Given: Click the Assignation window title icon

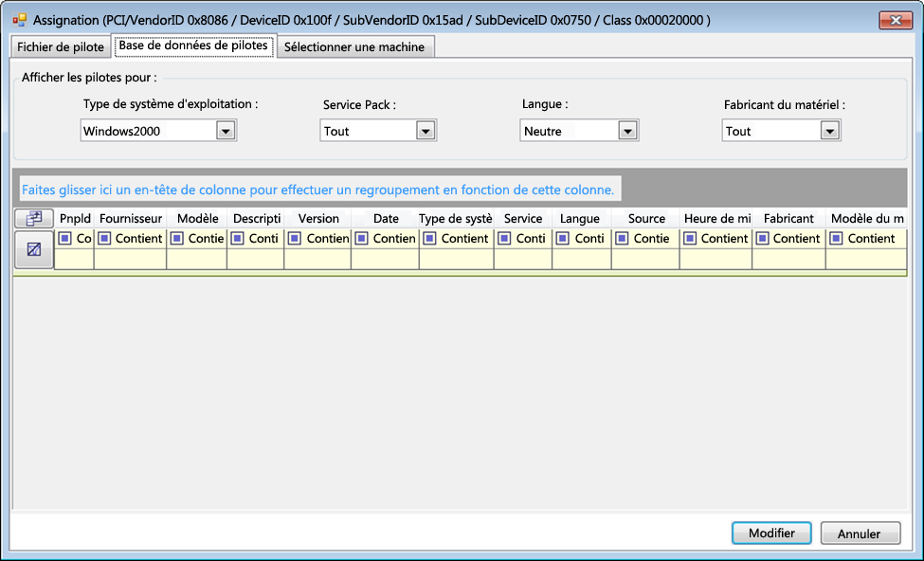Looking at the screenshot, I should (19, 20).
